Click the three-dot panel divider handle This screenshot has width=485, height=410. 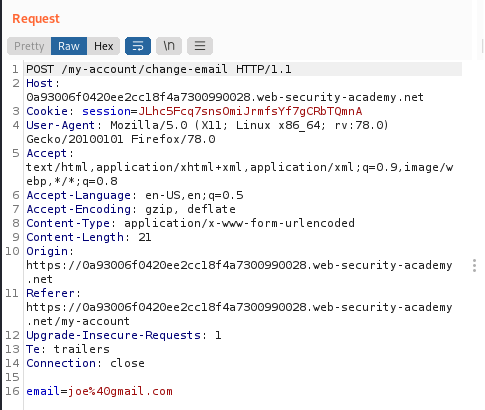tap(474, 265)
